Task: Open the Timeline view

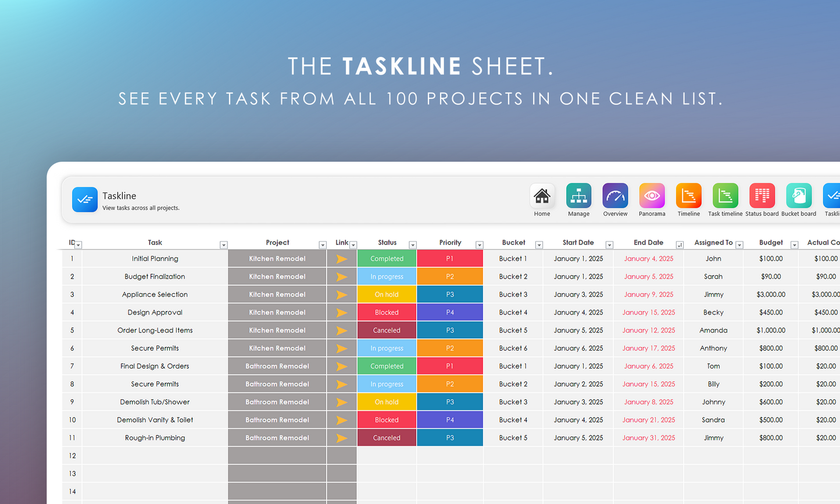Action: coord(688,196)
